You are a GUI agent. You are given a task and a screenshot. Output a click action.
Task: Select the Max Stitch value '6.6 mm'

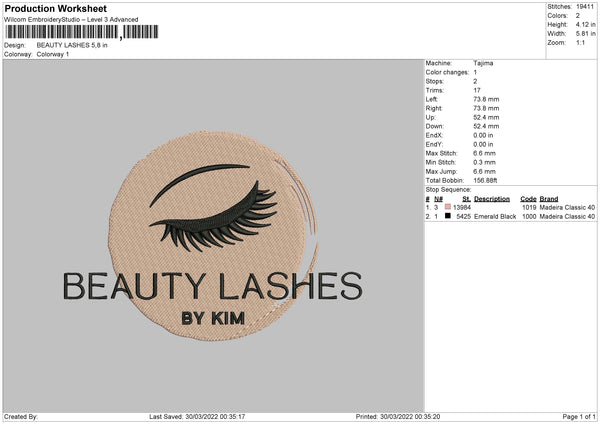pyautogui.click(x=484, y=153)
